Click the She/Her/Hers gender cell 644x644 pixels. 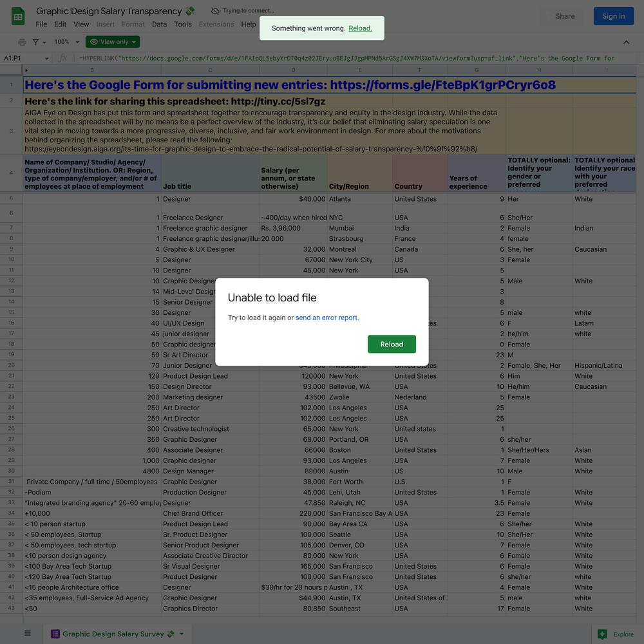point(539,450)
